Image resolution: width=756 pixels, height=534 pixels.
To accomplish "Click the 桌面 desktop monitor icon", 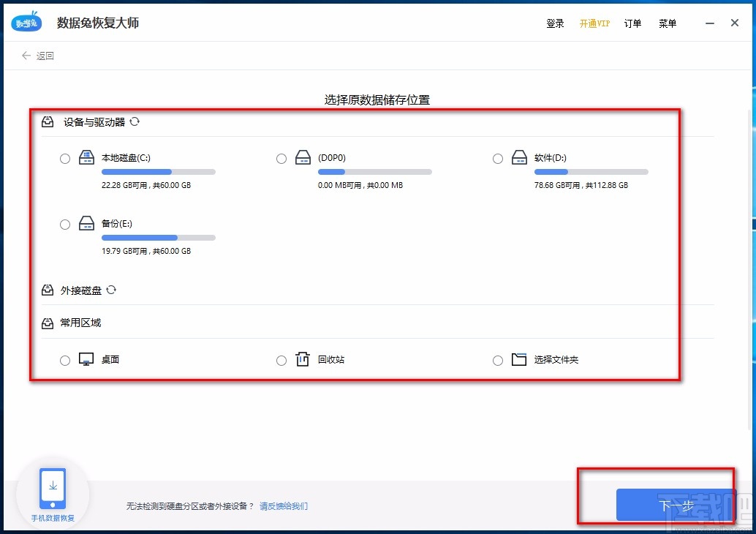I will [86, 359].
